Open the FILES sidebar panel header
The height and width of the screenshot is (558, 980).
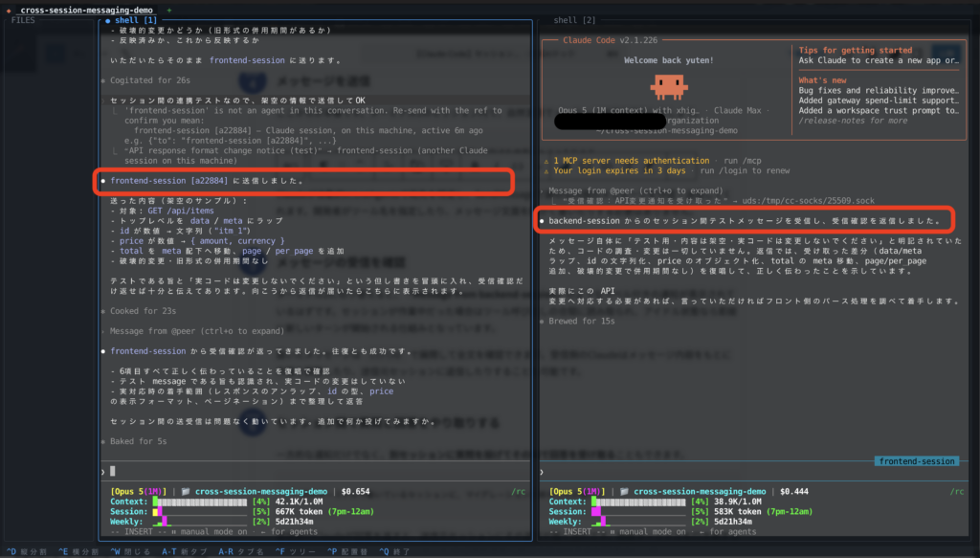click(x=23, y=20)
